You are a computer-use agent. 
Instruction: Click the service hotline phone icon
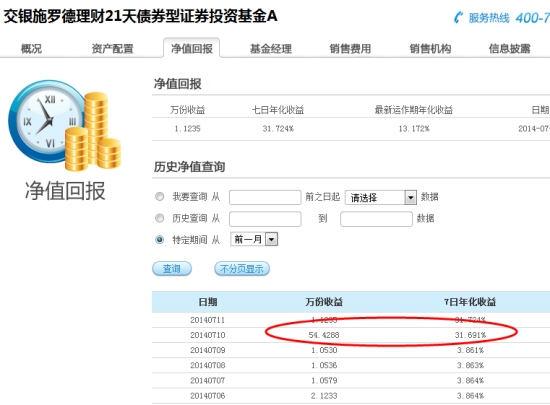(x=458, y=17)
